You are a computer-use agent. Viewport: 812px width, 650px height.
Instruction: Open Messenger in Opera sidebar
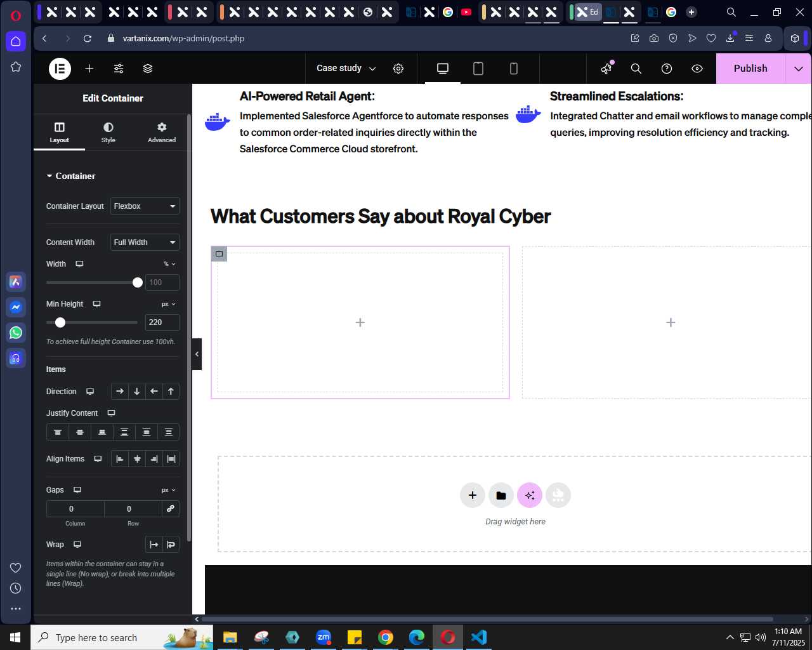tap(16, 307)
